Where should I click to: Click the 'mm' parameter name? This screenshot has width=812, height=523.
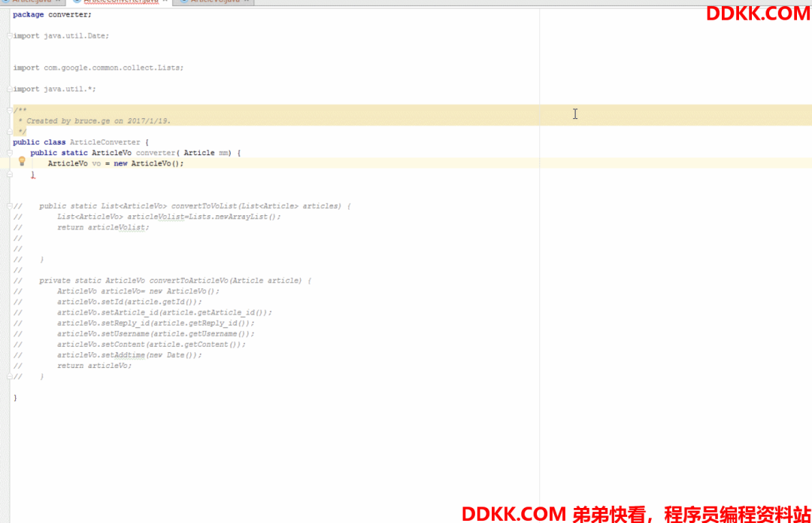coord(224,153)
